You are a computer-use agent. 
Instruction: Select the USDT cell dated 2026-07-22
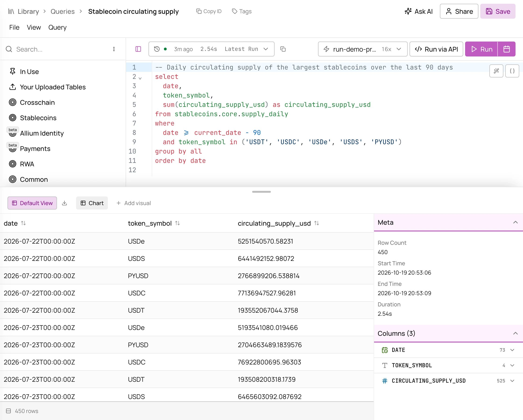tap(136, 310)
